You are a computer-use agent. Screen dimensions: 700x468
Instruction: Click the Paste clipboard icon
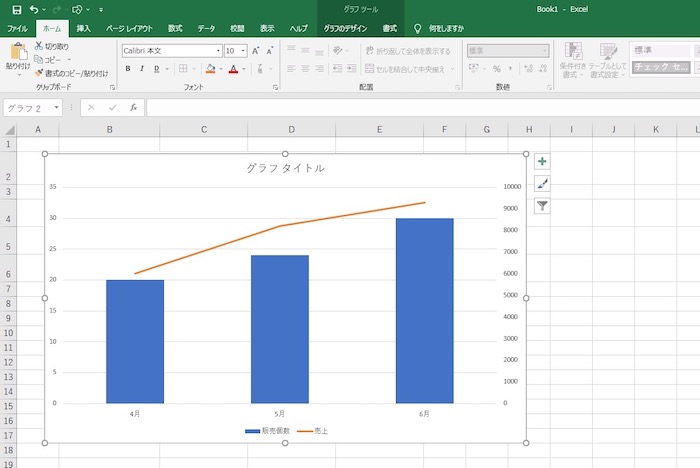coord(17,52)
